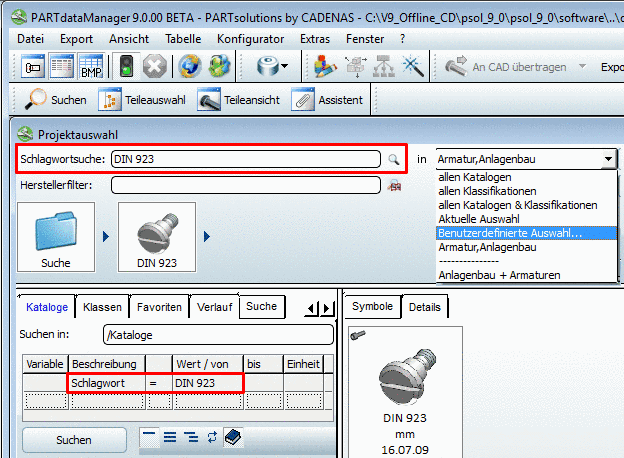The width and height of the screenshot is (624, 458).
Task: Choose Benutzerdefinierte Auswahl... option
Action: [x=526, y=233]
